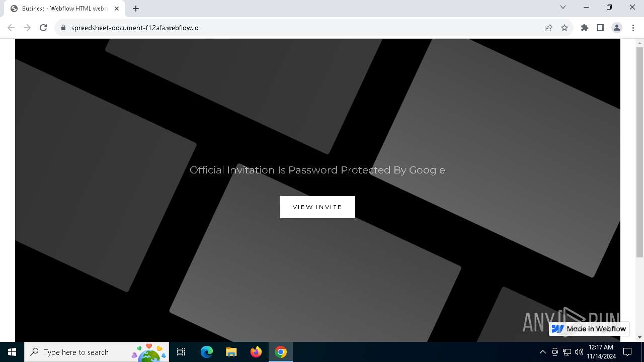Click the network status tray icon

coord(567,352)
